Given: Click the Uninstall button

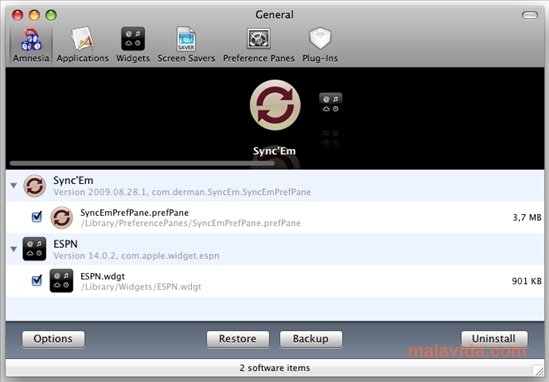Looking at the screenshot, I should coord(494,339).
